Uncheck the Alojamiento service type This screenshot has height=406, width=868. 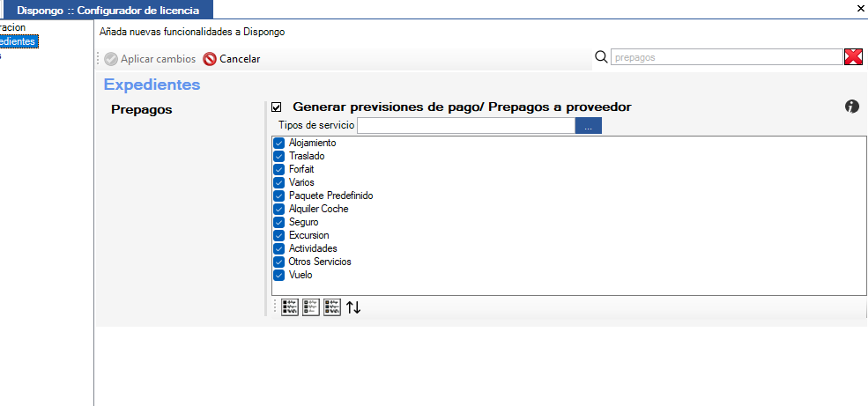(x=279, y=143)
